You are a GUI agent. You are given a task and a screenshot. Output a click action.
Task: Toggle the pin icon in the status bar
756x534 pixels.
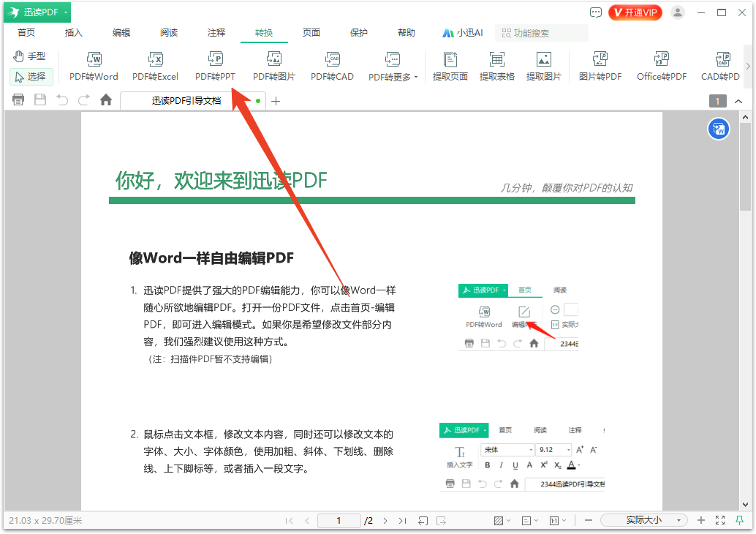point(740,520)
